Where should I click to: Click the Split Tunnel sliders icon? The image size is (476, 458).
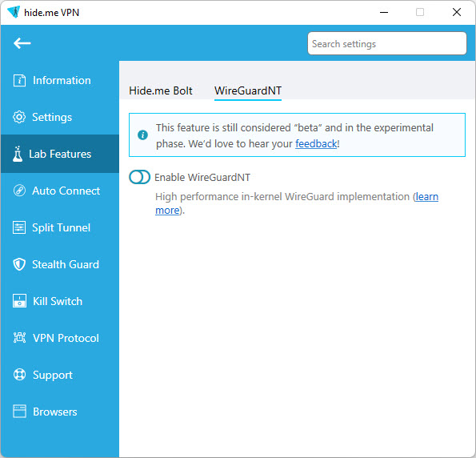pos(19,227)
